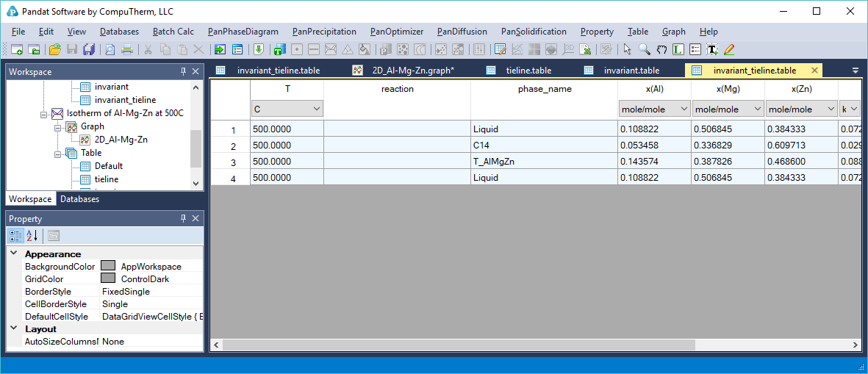This screenshot has height=374, width=868.
Task: Click the table's horizontal scrollbar
Action: [x=514, y=345]
